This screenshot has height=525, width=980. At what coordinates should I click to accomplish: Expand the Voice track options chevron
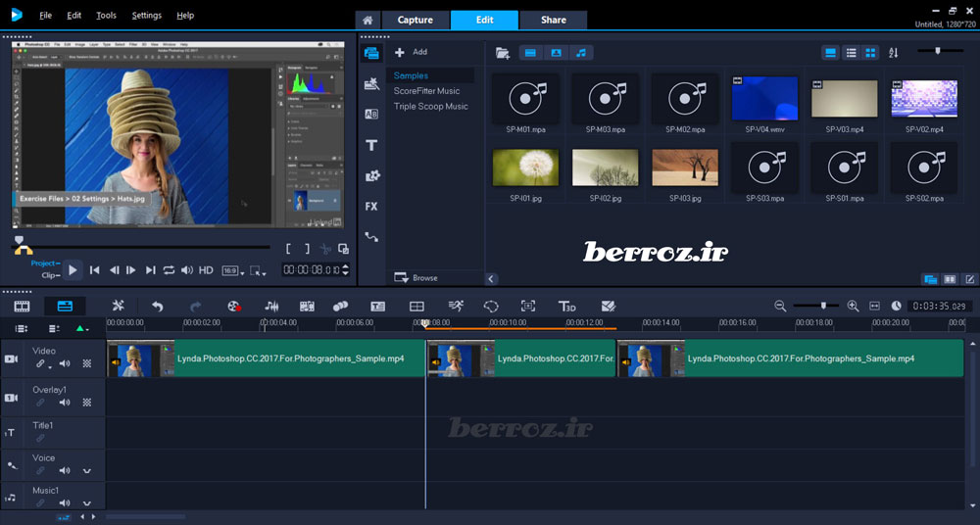point(87,471)
